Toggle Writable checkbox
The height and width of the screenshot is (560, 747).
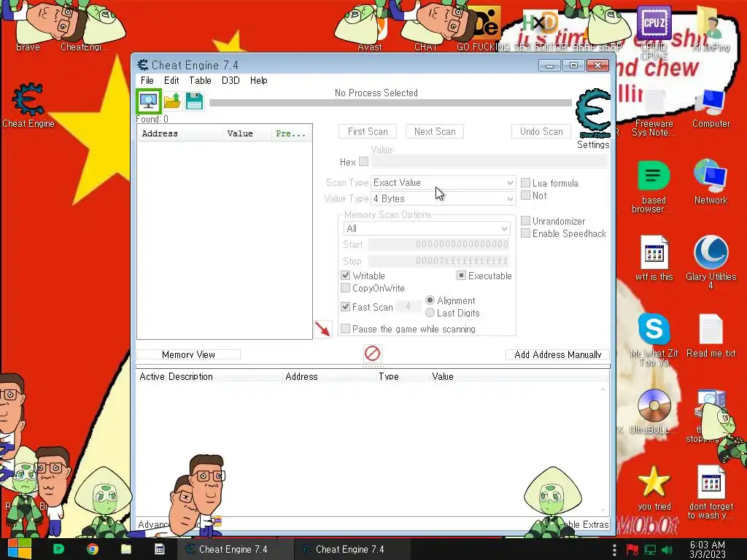point(345,275)
